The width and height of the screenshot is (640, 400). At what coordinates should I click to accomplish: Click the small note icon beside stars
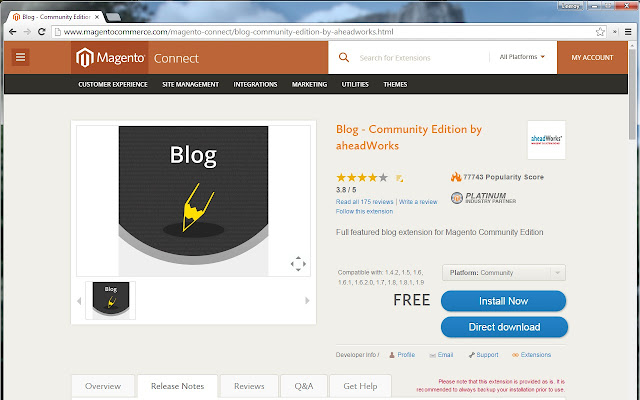400,178
